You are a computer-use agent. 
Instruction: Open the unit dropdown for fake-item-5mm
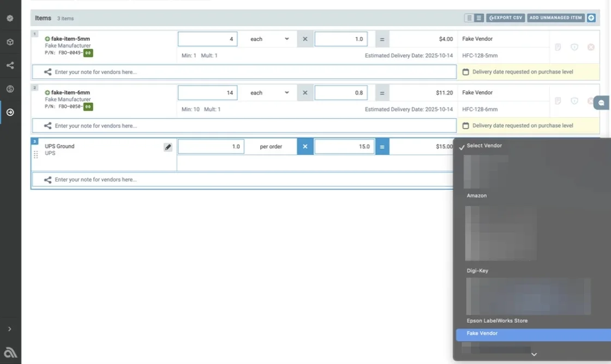tap(269, 39)
